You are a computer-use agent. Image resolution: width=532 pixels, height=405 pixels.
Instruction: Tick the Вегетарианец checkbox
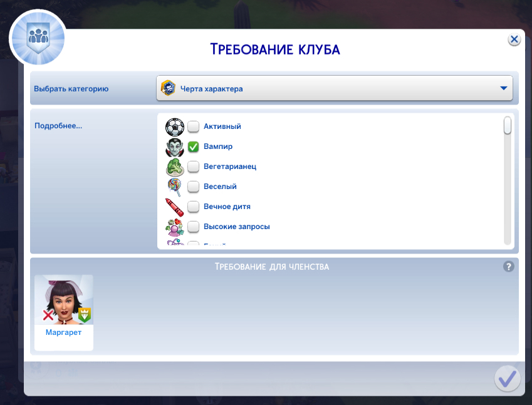coord(194,167)
